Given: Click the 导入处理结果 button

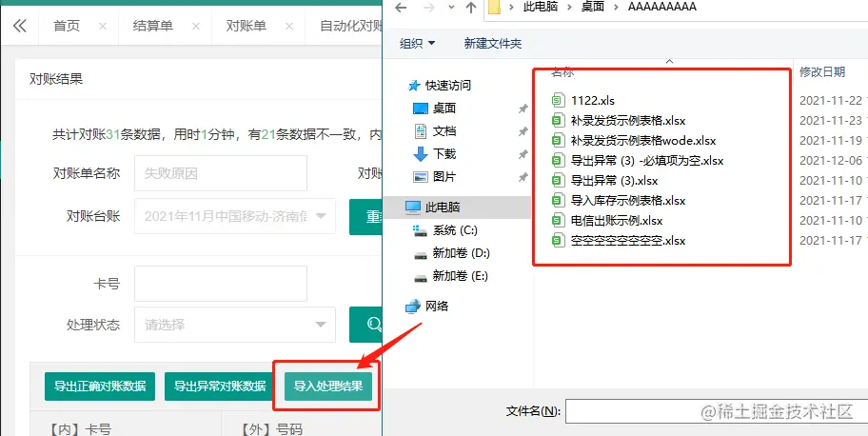Looking at the screenshot, I should [x=328, y=386].
